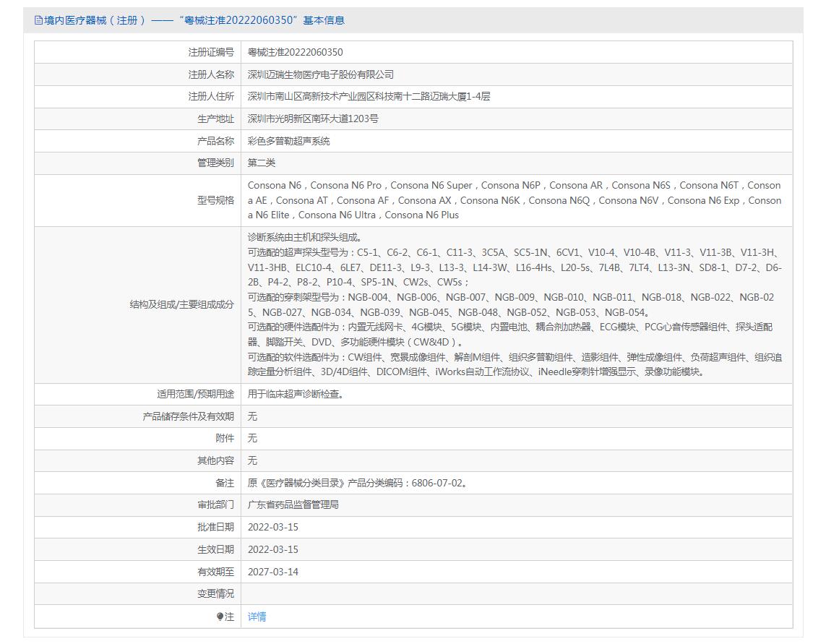Image resolution: width=826 pixels, height=644 pixels.
Task: Click the 型号规格 label
Action: click(215, 200)
